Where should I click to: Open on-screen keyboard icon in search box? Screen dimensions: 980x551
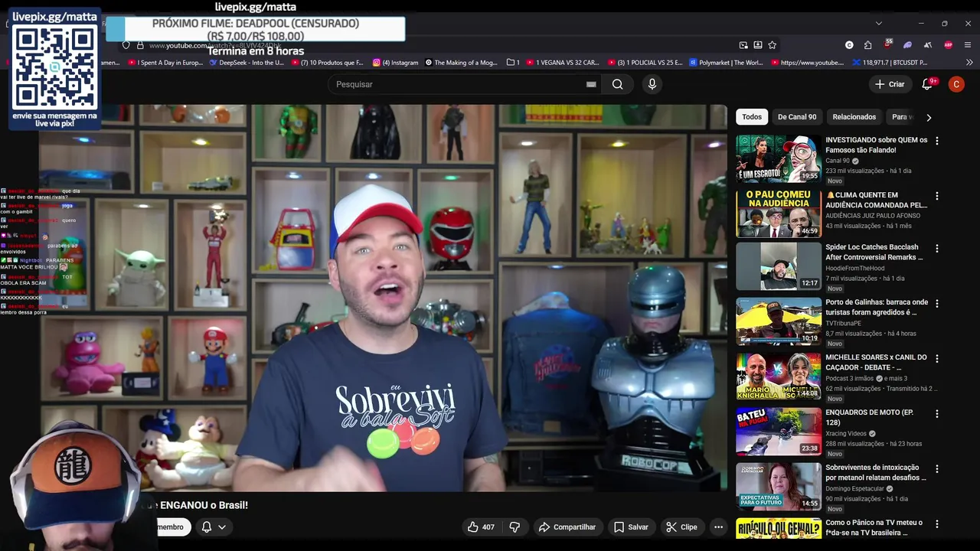(x=591, y=84)
